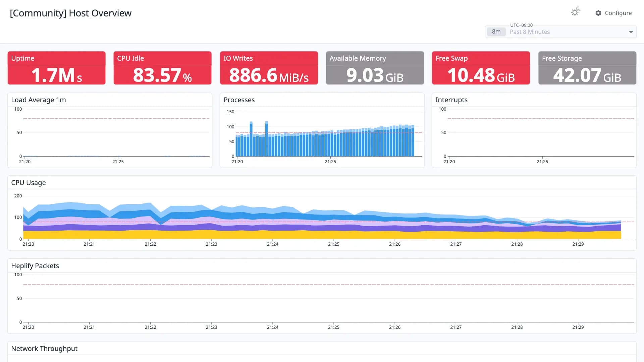Click the Interrupts panel title
The image size is (644, 362).
[x=451, y=100]
